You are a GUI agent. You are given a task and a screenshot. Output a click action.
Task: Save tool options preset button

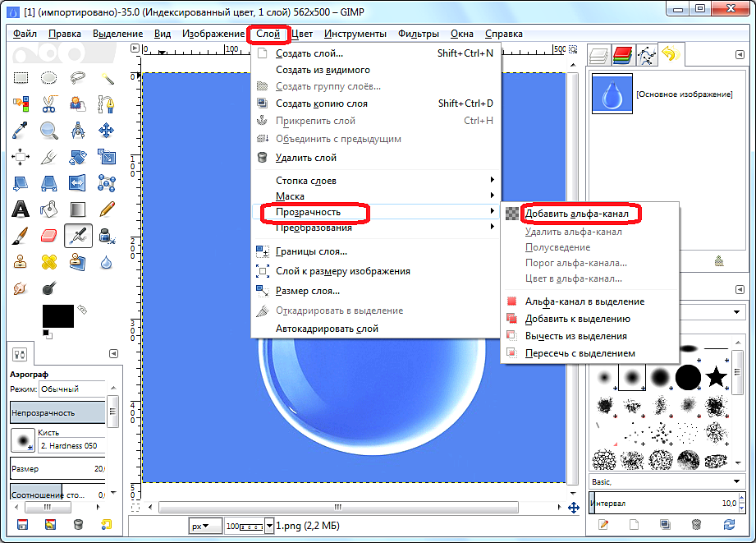22,525
